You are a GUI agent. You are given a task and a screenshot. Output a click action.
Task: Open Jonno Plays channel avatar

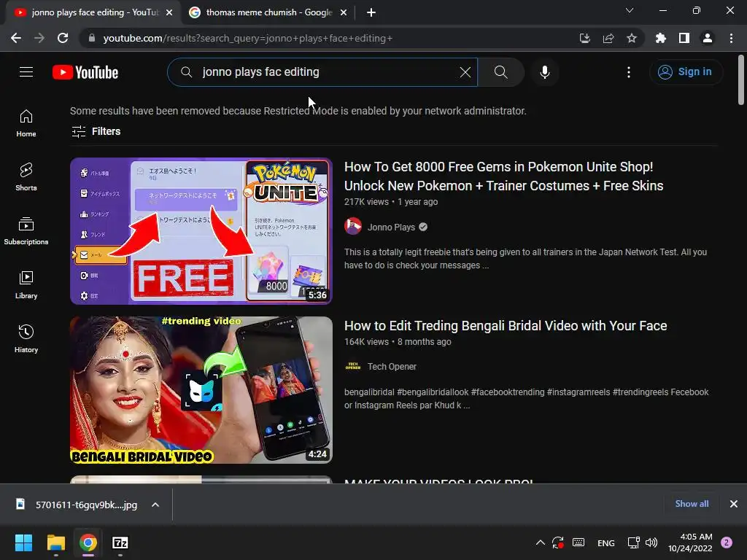click(x=353, y=227)
